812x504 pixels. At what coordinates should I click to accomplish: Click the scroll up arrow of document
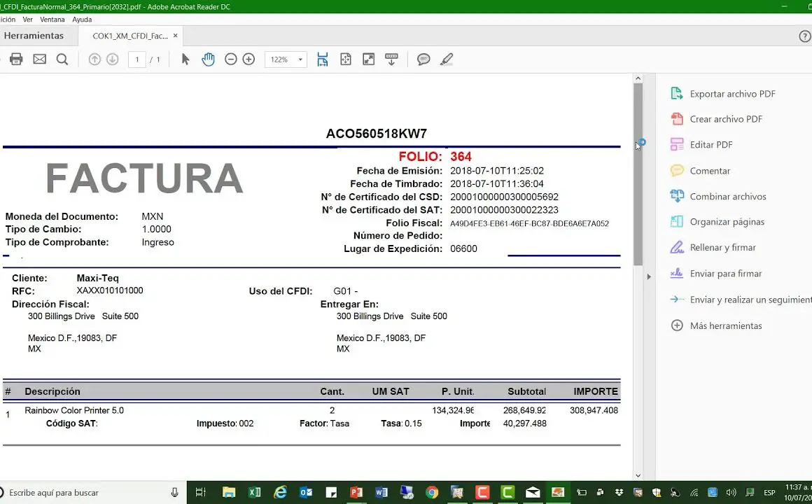coord(638,78)
